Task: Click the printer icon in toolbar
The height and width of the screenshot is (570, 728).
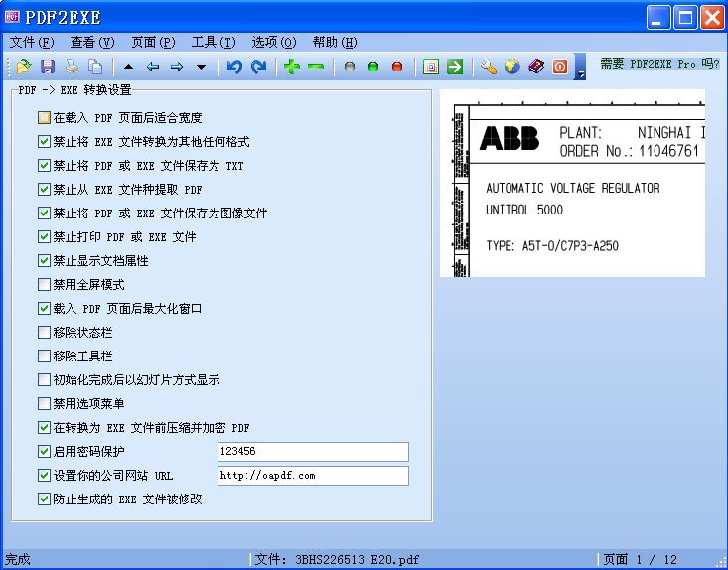Action: (72, 67)
